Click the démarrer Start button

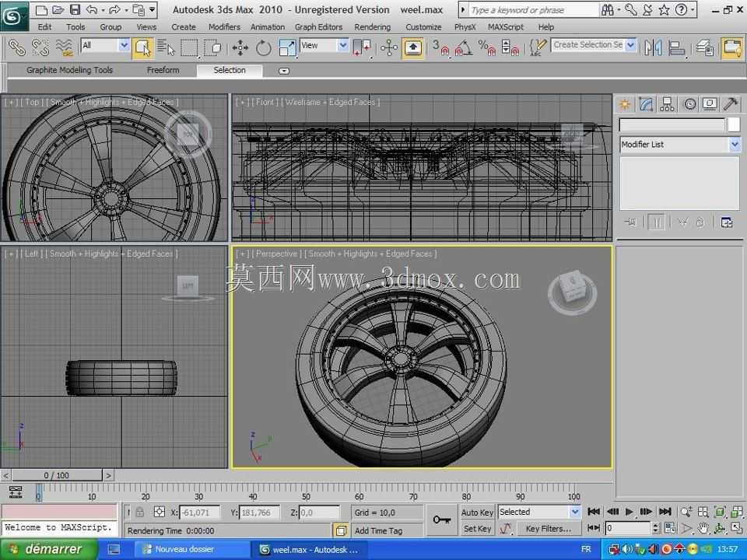(x=49, y=549)
